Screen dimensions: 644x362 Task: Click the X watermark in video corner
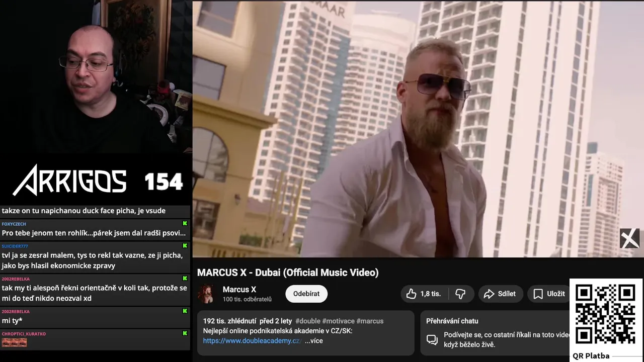click(629, 238)
